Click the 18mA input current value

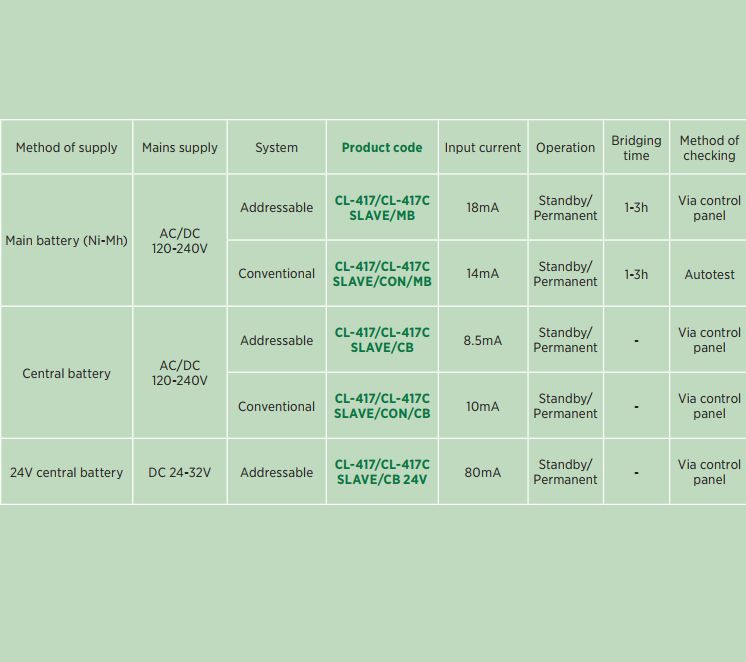coord(483,208)
